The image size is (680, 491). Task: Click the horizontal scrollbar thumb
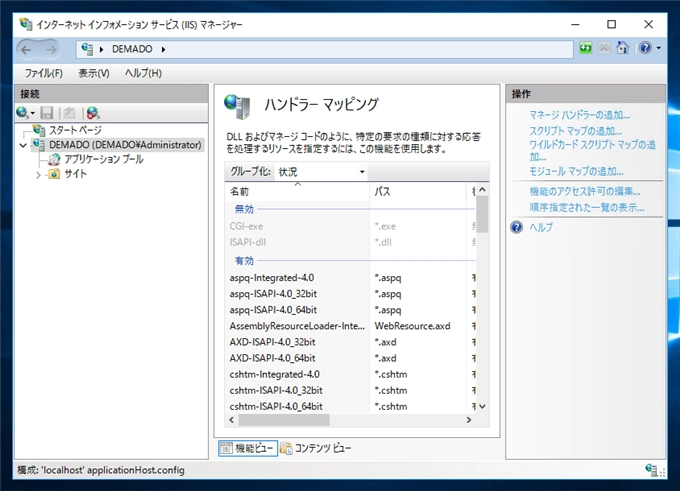tap(284, 420)
